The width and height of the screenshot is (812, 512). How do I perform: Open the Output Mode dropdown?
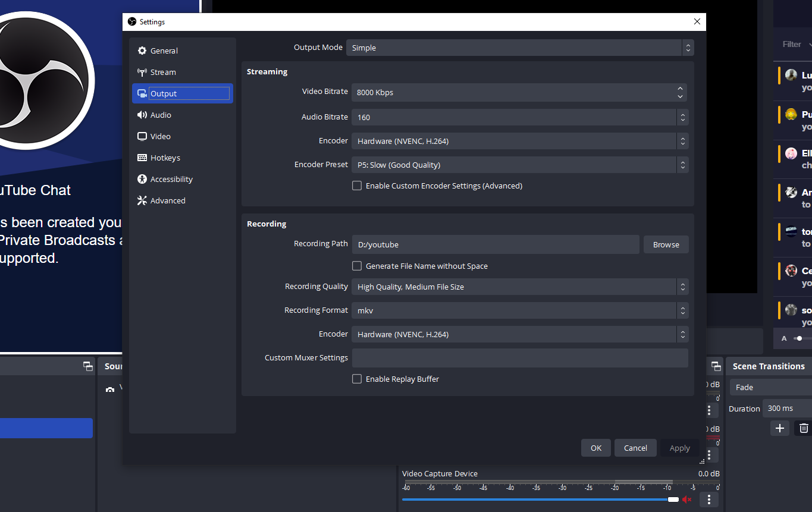point(519,48)
